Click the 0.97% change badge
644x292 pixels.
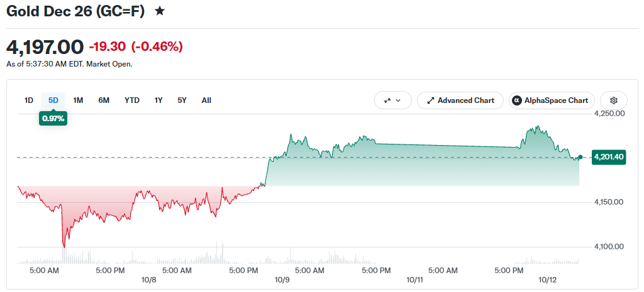click(x=53, y=119)
